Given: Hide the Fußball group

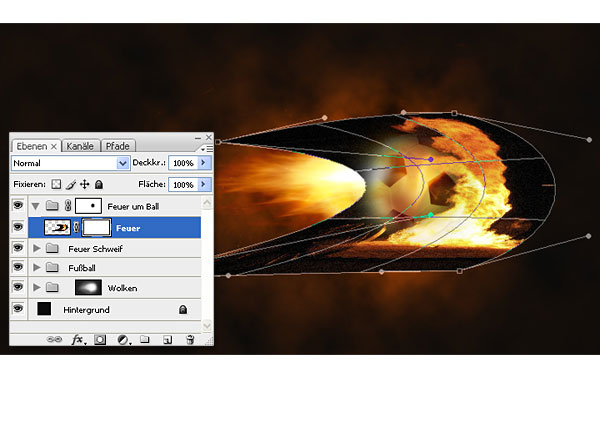Looking at the screenshot, I should tap(18, 267).
